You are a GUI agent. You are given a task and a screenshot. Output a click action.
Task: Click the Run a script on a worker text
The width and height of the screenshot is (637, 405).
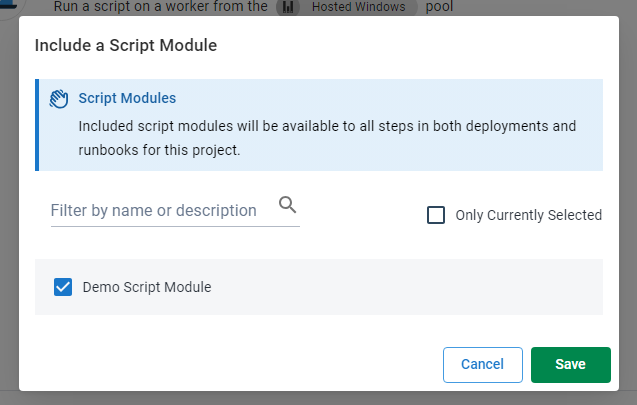point(160,6)
